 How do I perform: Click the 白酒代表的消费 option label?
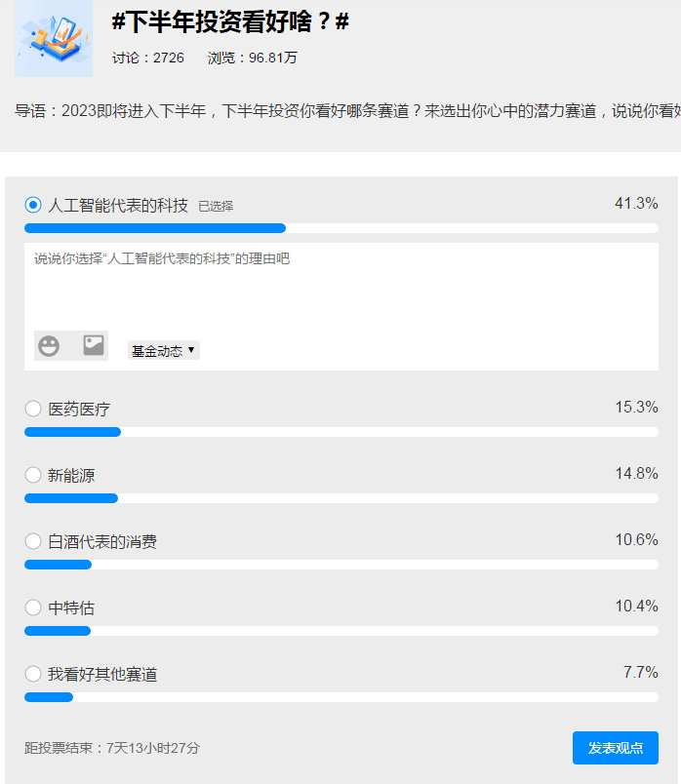[x=102, y=541]
